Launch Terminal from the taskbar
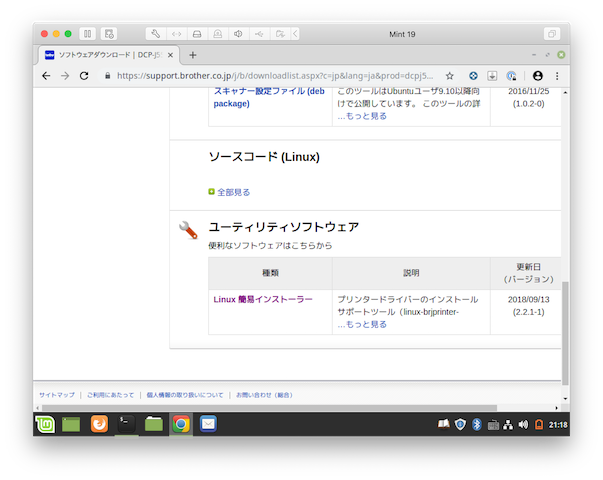603x480 pixels. 126,424
